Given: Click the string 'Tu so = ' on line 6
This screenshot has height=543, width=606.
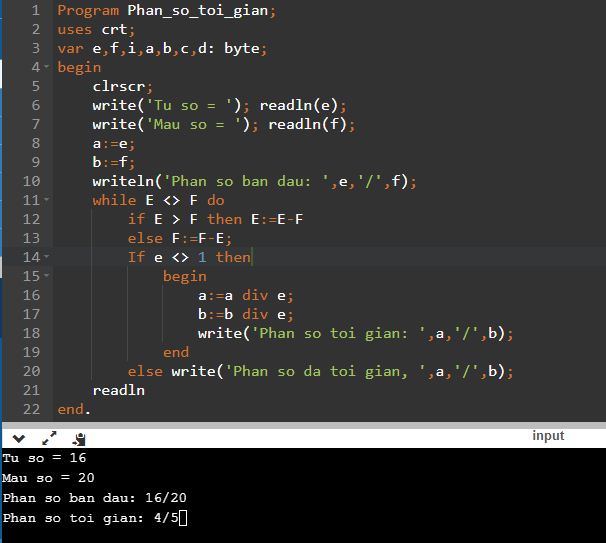Looking at the screenshot, I should (189, 105).
